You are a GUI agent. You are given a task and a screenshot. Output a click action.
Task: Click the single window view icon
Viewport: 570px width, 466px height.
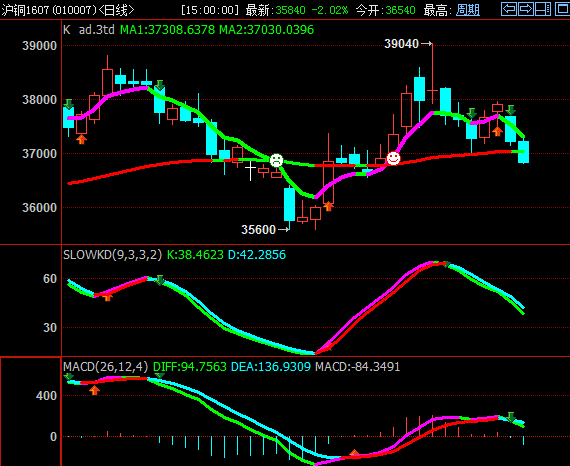click(562, 9)
